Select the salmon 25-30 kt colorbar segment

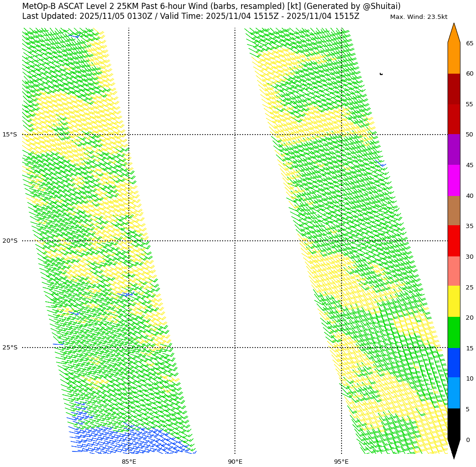(453, 271)
